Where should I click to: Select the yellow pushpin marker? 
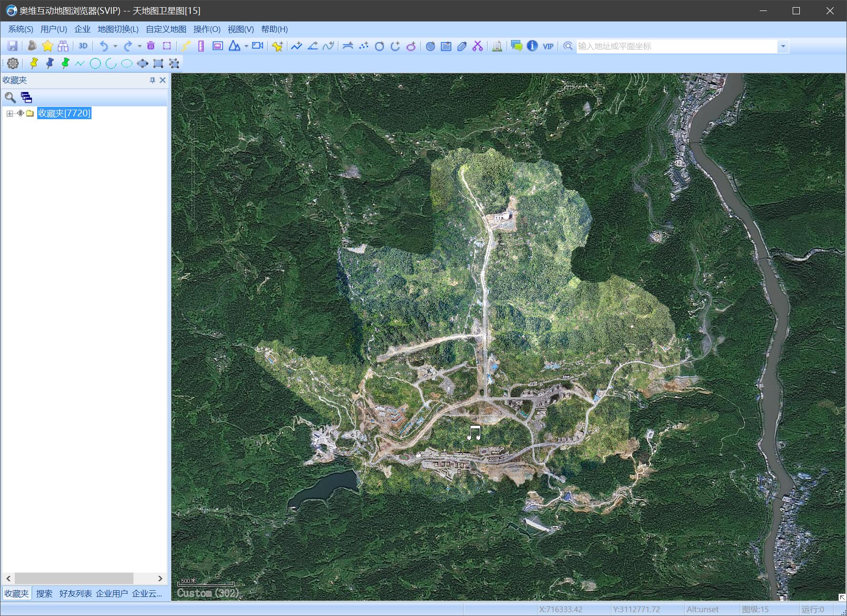[x=34, y=63]
